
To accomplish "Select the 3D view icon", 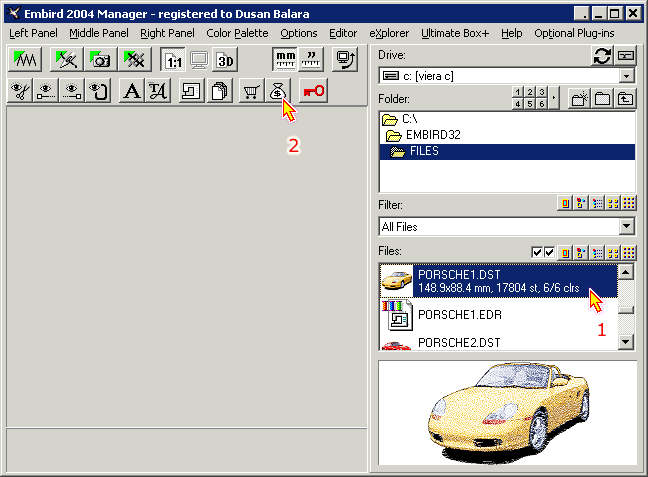I will pyautogui.click(x=225, y=60).
